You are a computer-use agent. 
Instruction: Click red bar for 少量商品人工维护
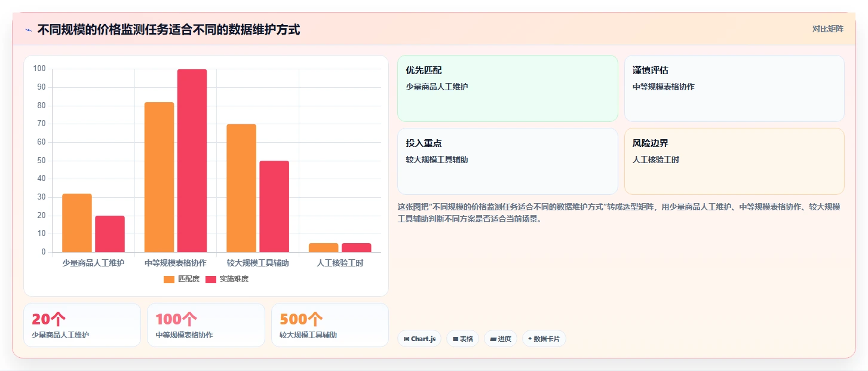pyautogui.click(x=110, y=234)
